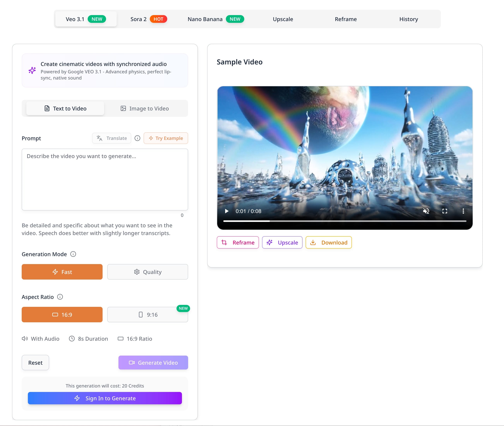Select the 9:16 aspect ratio
This screenshot has width=504, height=426.
tap(147, 315)
